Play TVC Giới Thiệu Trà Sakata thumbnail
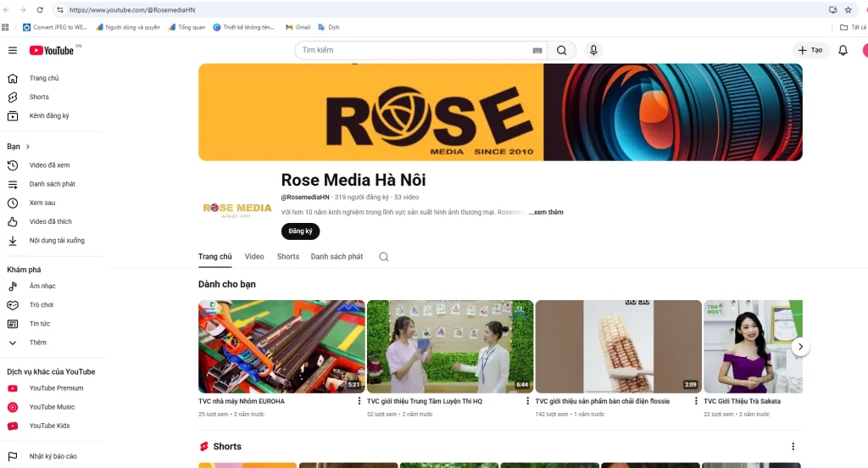 pyautogui.click(x=753, y=347)
